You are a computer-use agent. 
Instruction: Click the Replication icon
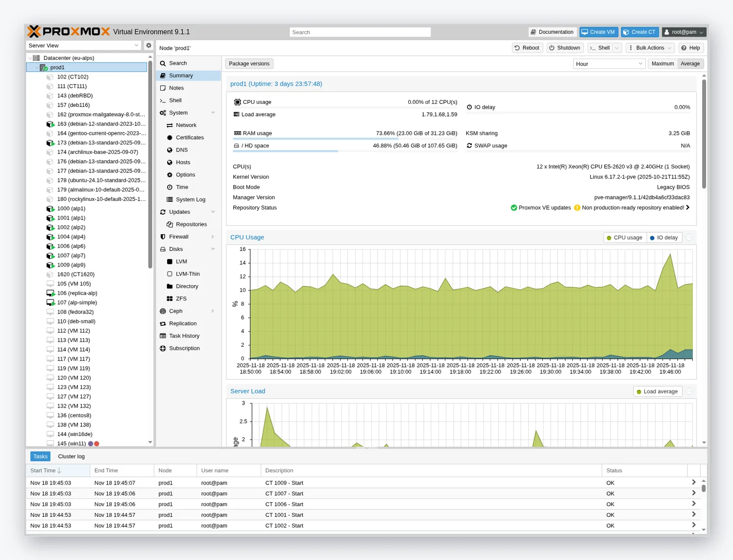pyautogui.click(x=163, y=324)
